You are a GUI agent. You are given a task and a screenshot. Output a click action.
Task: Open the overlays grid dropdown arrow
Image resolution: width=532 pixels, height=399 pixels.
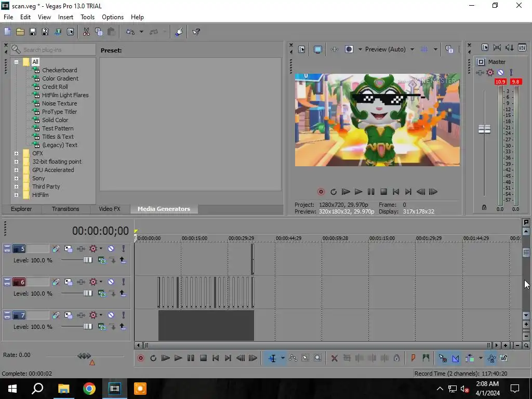point(435,49)
